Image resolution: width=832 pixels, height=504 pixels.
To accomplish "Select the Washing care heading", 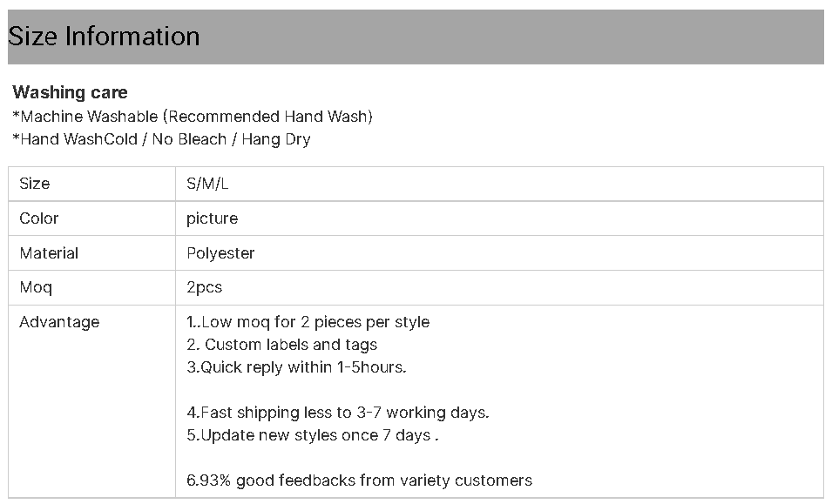I will (70, 92).
